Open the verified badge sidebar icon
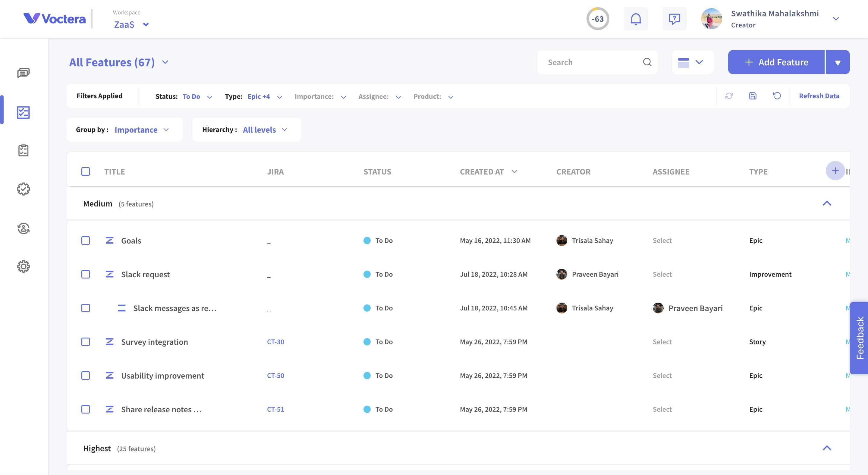The width and height of the screenshot is (868, 475). click(x=23, y=189)
